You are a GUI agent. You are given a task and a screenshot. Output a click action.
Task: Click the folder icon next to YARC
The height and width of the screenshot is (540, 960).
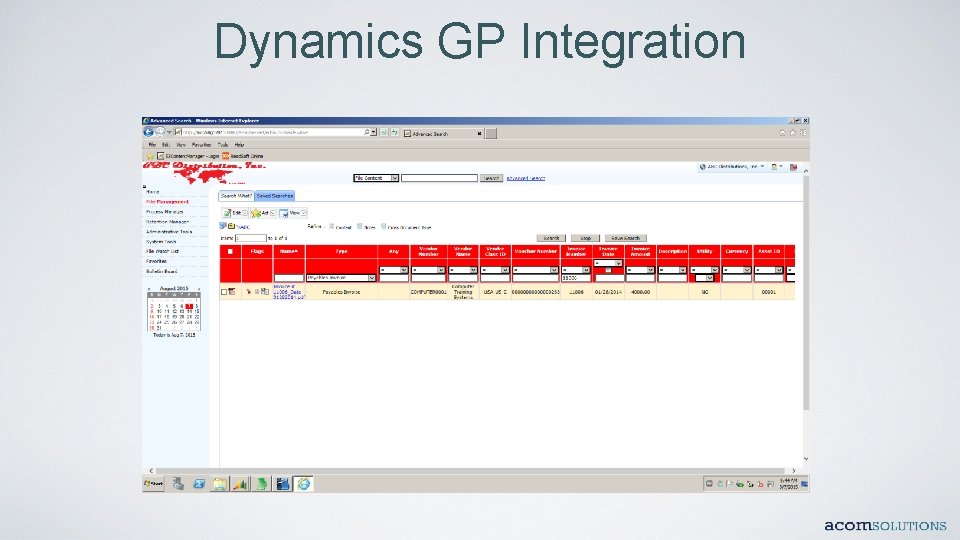pos(231,227)
